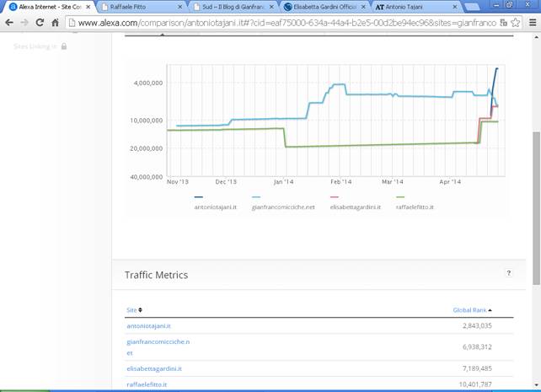Click Sites Linking In in the sidebar
541x392 pixels.
[35, 46]
